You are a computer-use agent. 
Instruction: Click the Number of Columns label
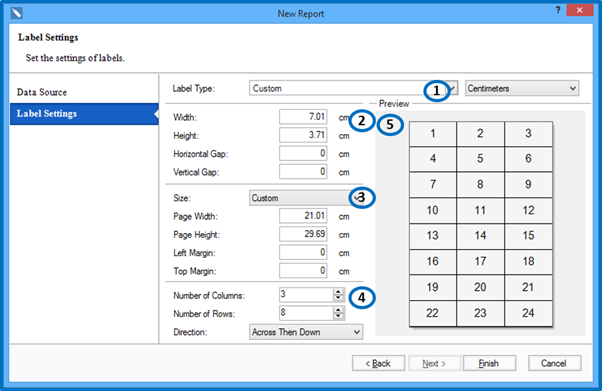(x=209, y=296)
